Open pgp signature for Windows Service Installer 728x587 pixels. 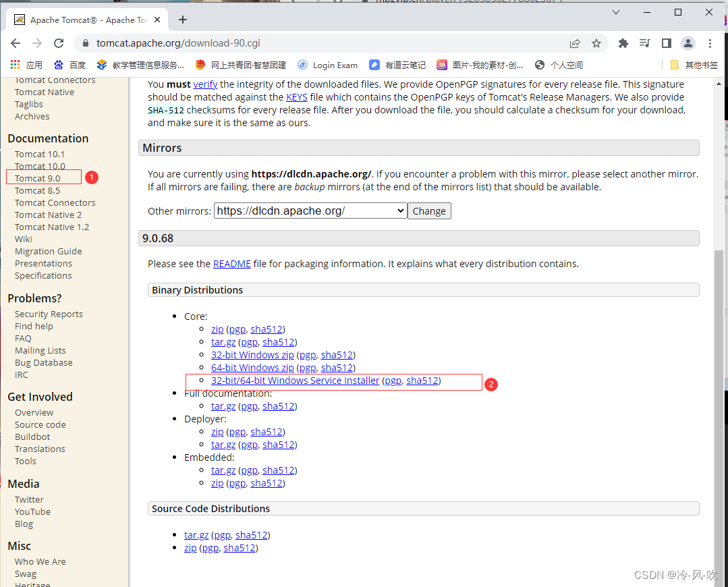coord(393,381)
